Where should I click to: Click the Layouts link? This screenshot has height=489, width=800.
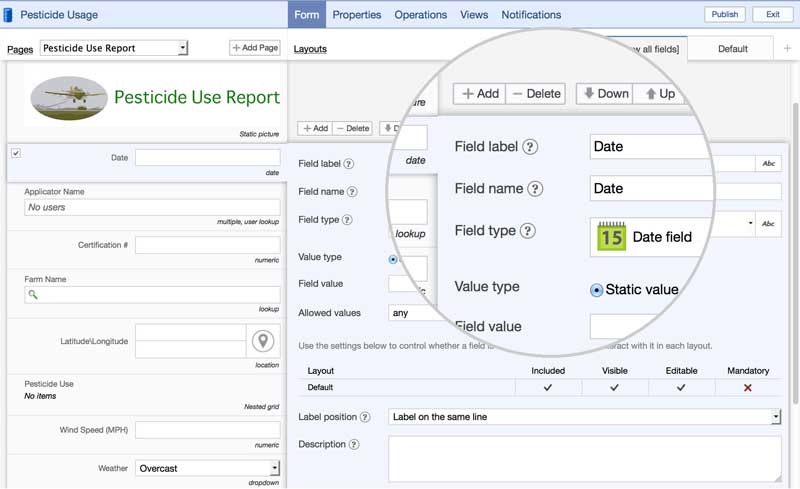310,49
